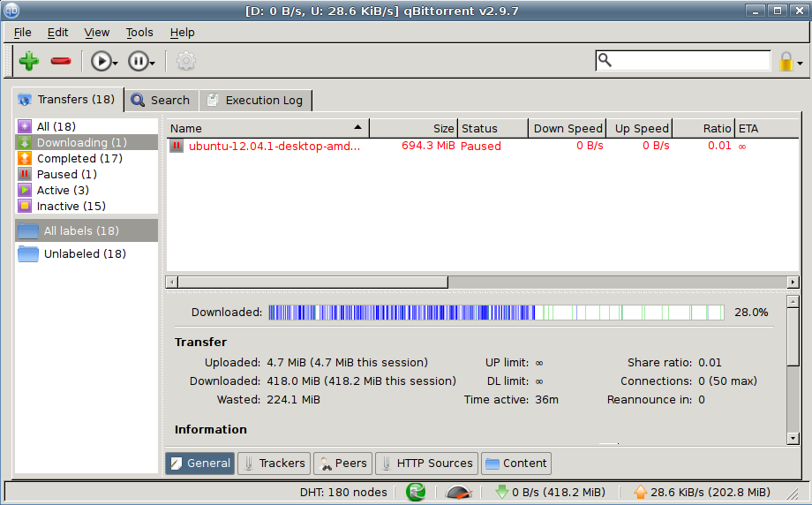Click the Share ratio 0.01 value
This screenshot has height=505, width=812.
[710, 363]
